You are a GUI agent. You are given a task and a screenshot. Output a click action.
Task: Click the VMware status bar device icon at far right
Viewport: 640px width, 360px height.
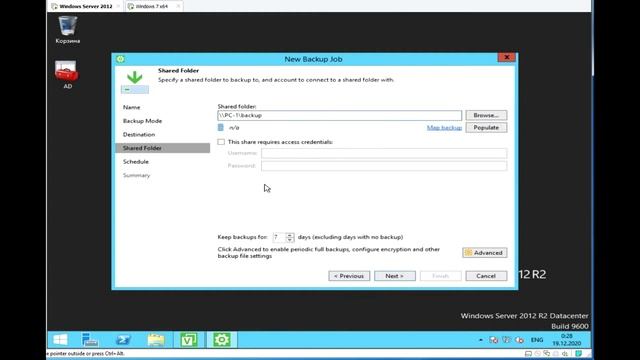[578, 353]
